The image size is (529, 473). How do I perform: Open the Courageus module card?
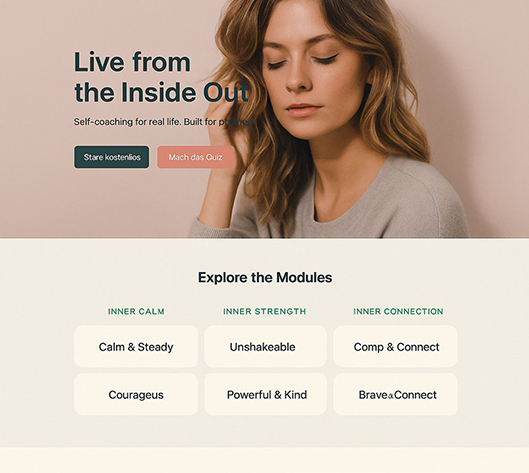[x=136, y=394]
